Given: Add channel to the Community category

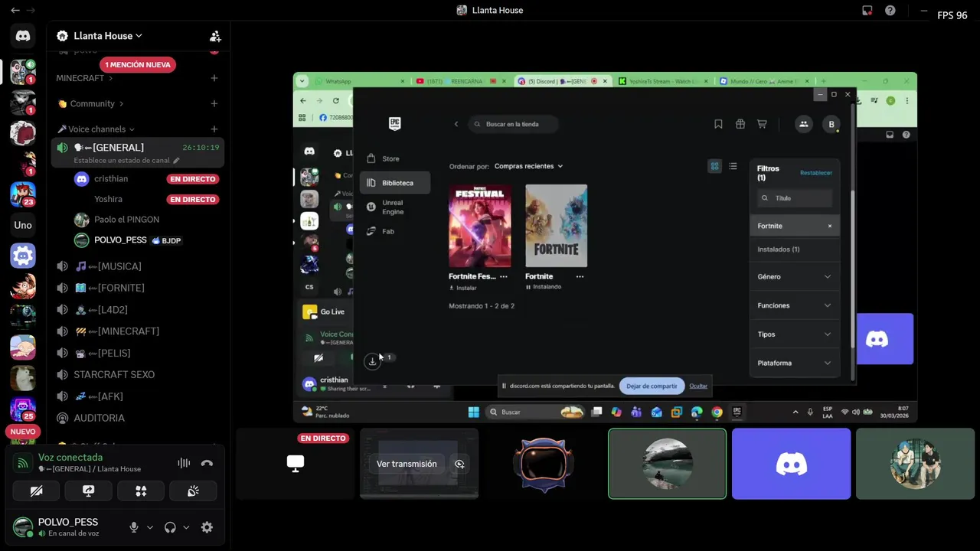Looking at the screenshot, I should click(214, 103).
